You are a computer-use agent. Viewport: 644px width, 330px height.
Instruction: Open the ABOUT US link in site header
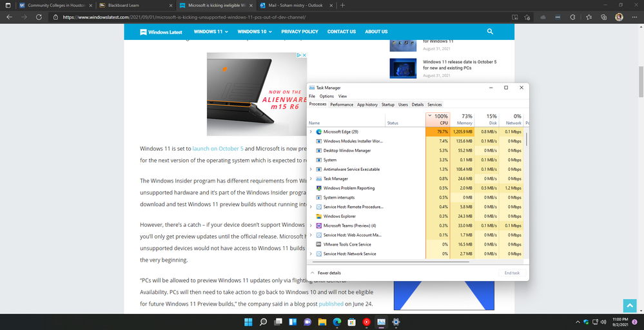point(376,32)
